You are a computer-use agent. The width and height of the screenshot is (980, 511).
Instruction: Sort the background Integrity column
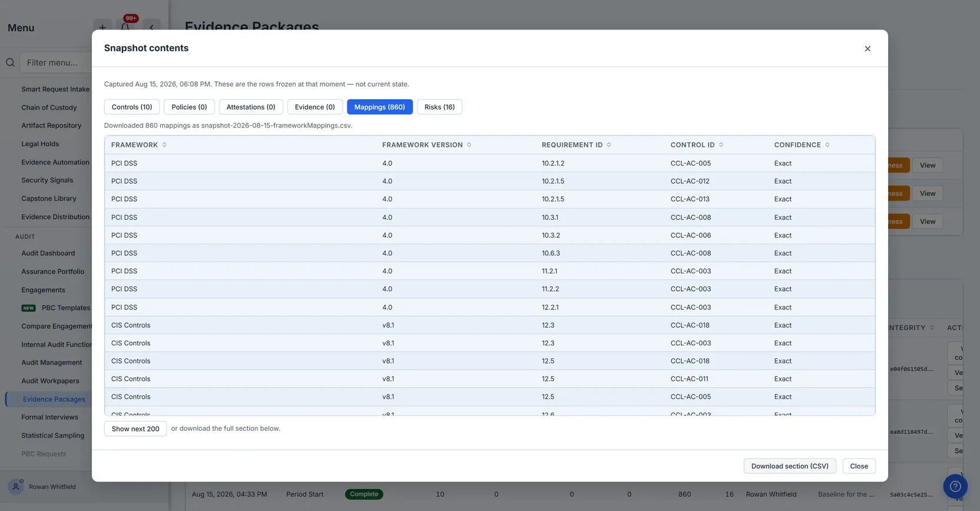coord(932,328)
